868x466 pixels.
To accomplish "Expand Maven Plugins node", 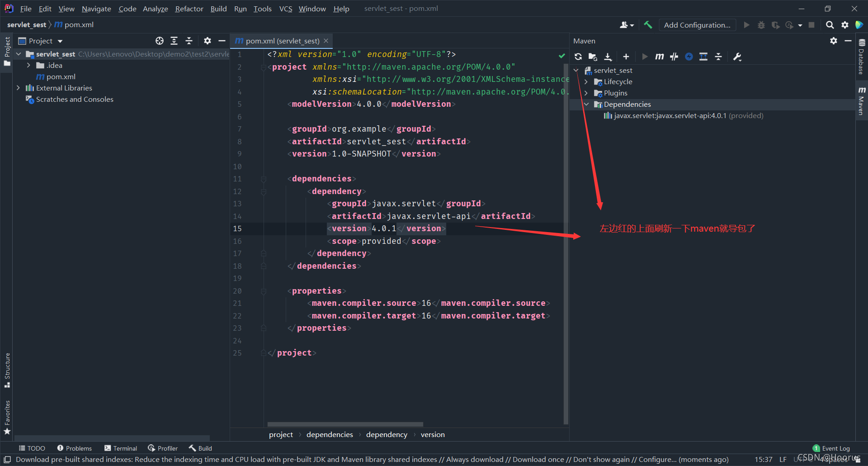I will click(x=586, y=93).
